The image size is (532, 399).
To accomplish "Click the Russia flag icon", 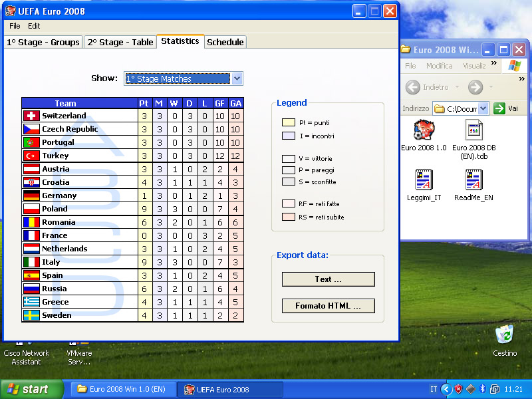I will pyautogui.click(x=31, y=289).
